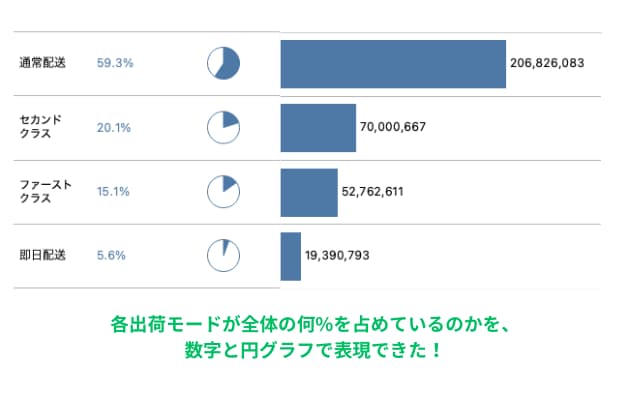630x400 pixels.
Task: Click the small 即日配送 bar
Action: coord(291,255)
